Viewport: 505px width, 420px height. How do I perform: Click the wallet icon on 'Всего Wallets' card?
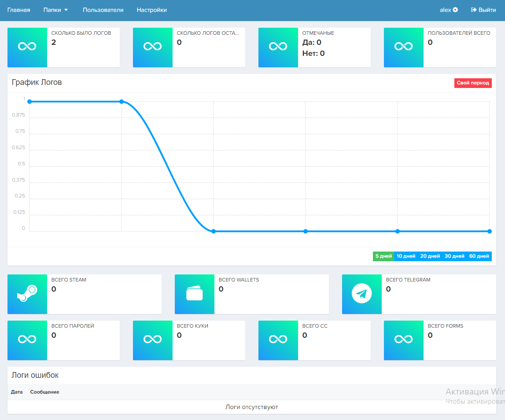pyautogui.click(x=195, y=293)
